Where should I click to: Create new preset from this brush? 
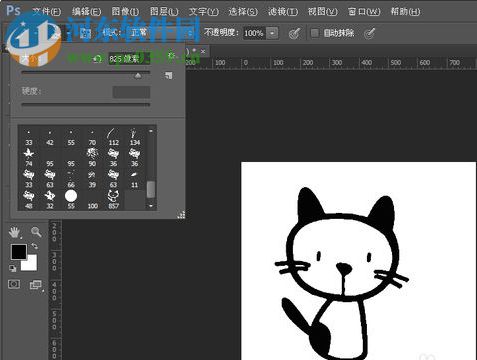[169, 76]
